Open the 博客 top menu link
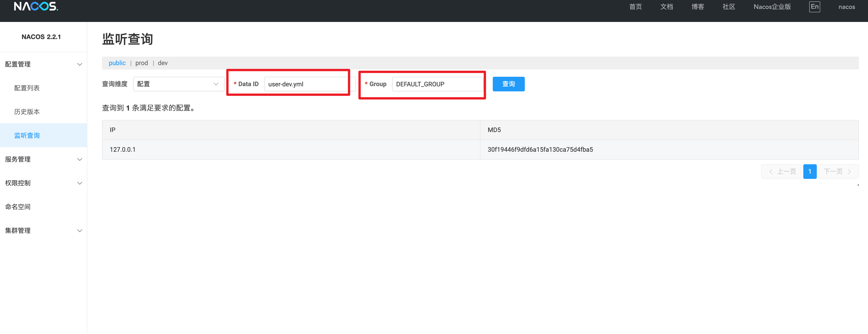 coord(697,7)
